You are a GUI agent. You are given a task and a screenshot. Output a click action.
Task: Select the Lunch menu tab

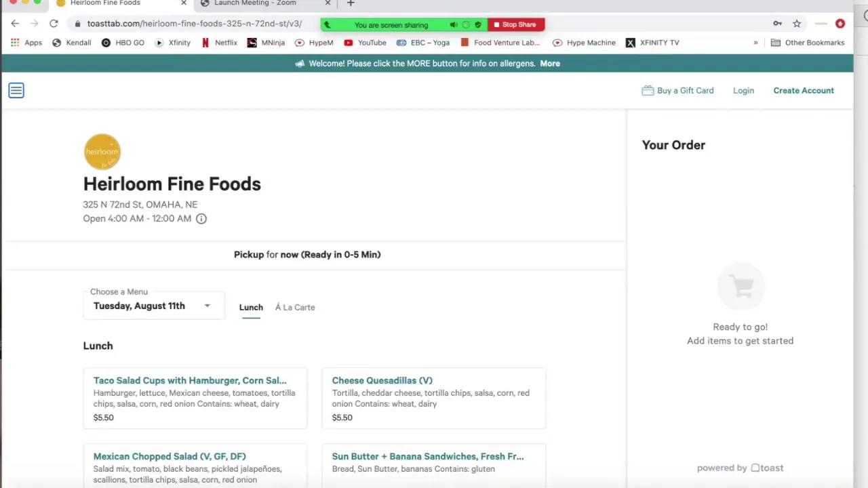tap(251, 308)
